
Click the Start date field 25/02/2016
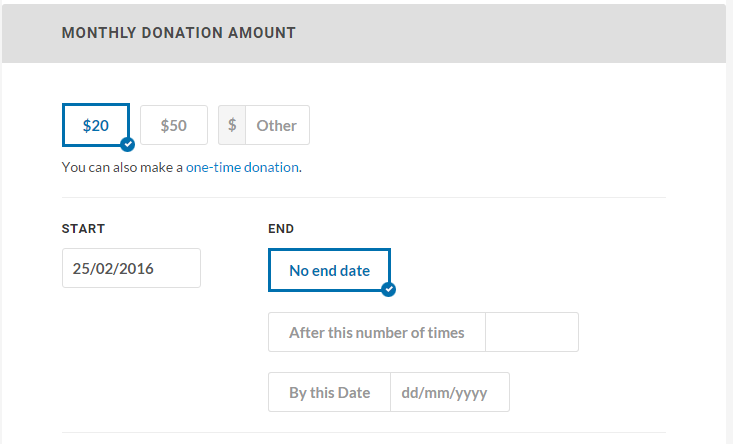click(x=131, y=268)
